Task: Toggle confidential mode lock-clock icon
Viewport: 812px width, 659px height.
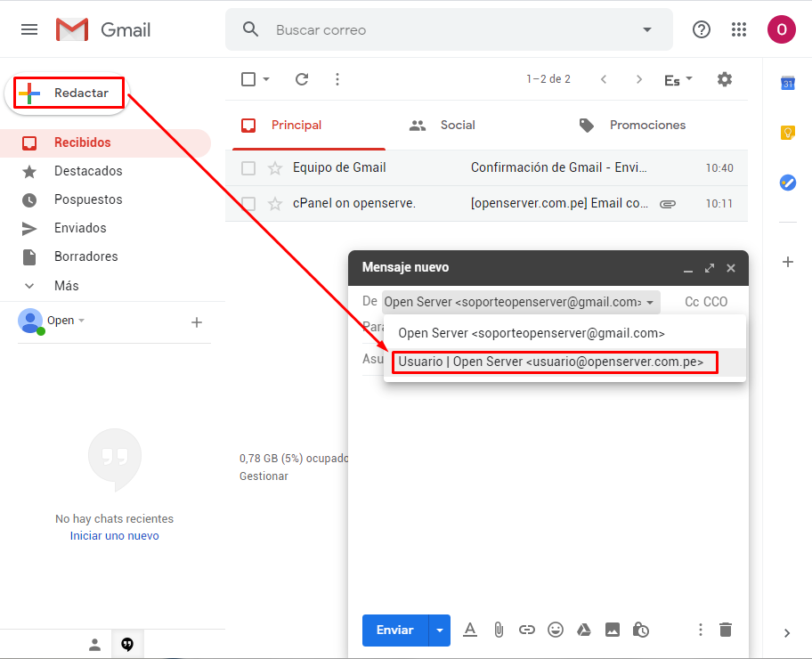Action: (640, 630)
